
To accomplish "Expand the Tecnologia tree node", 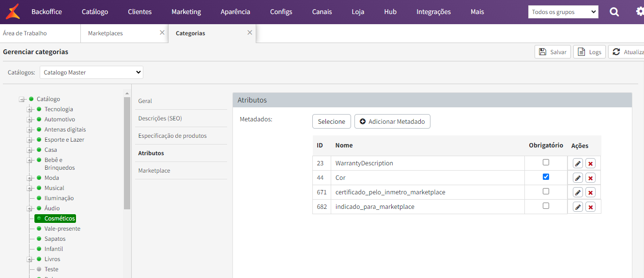I will point(30,109).
